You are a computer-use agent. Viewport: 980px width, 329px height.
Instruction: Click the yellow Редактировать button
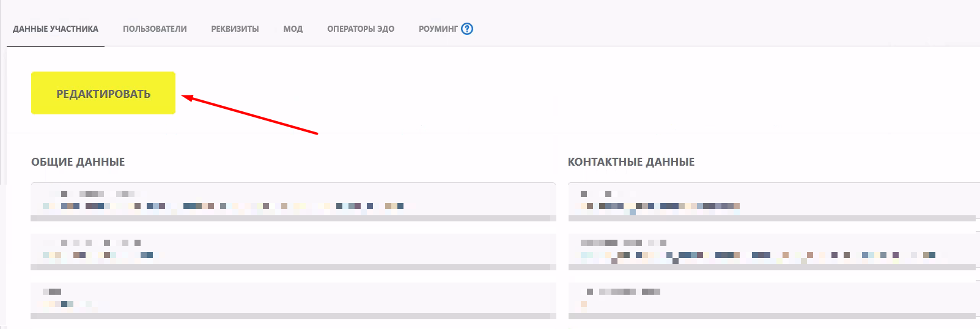[103, 93]
